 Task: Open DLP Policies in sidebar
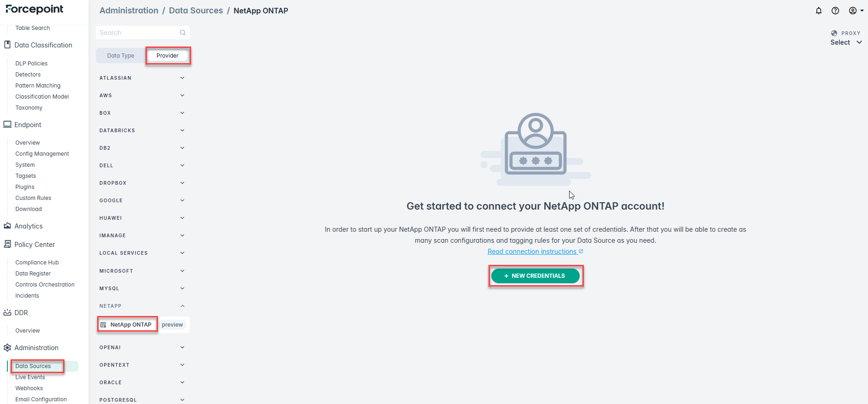(x=31, y=64)
